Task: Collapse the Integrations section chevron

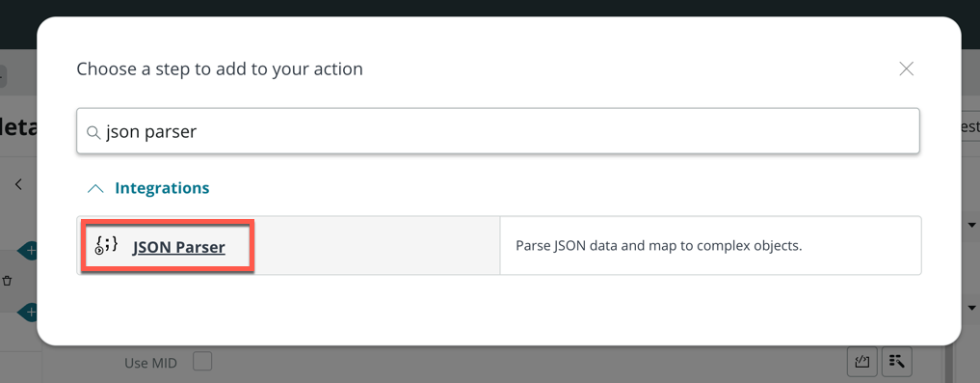Action: coord(95,188)
